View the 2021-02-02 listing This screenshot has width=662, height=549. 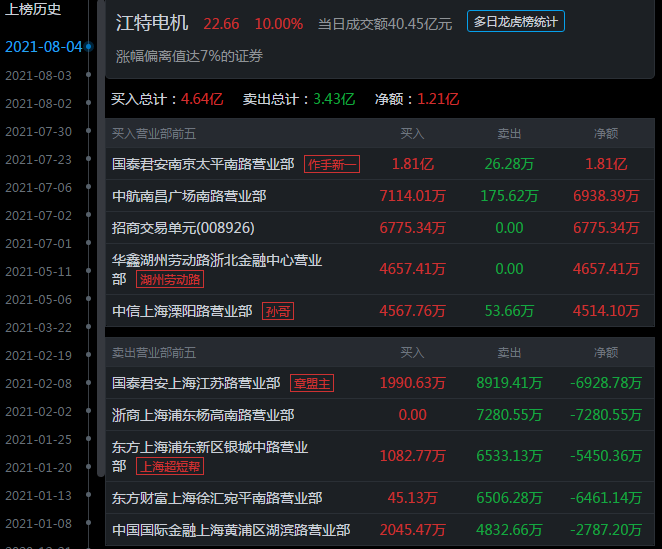(38, 412)
